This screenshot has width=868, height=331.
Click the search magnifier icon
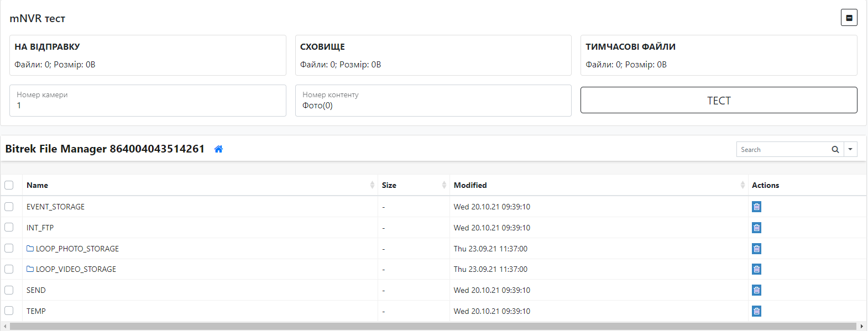[x=835, y=150]
